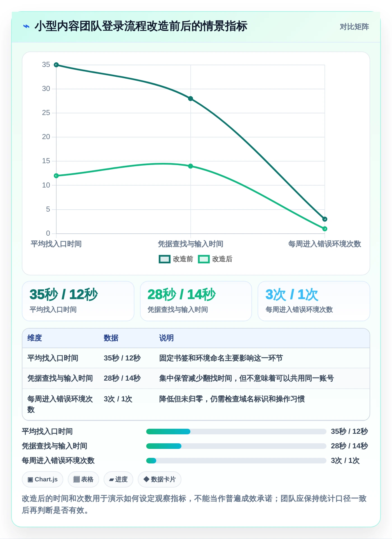
Task: Click table value 3次 / 1次
Action: click(x=118, y=399)
